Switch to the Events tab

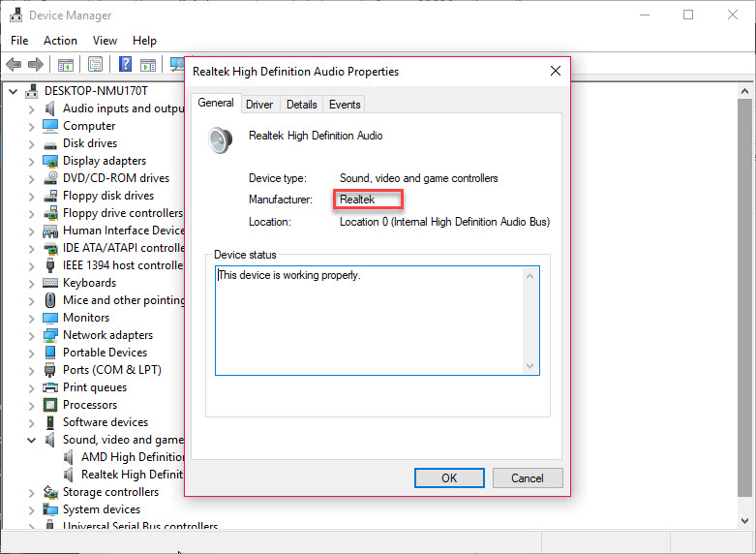[345, 105]
